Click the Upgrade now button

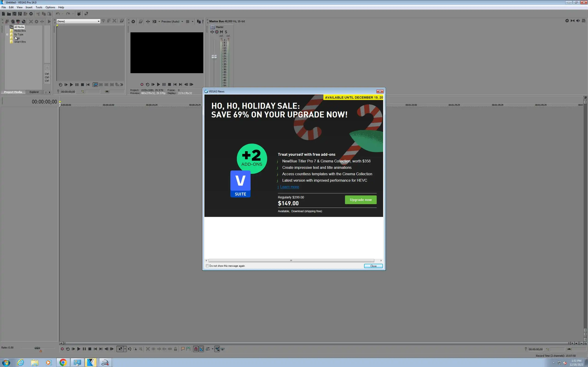361,200
